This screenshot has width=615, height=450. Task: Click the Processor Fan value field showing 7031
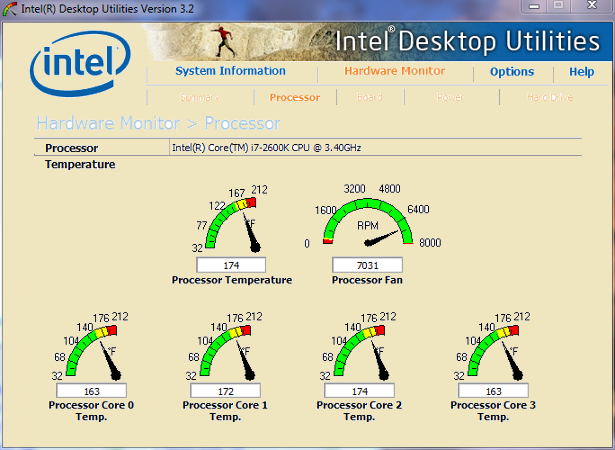pos(367,265)
